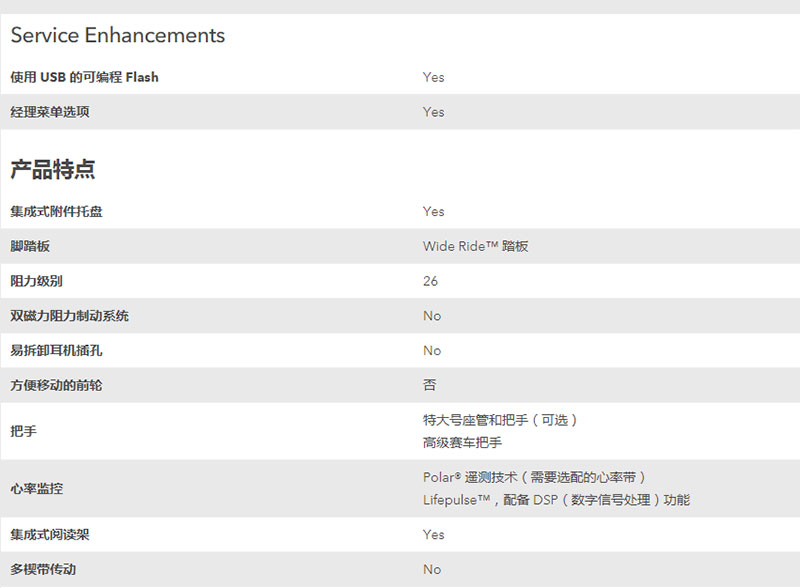Viewport: 800px width, 588px height.
Task: Click the Service Enhancements heading
Action: 117,35
